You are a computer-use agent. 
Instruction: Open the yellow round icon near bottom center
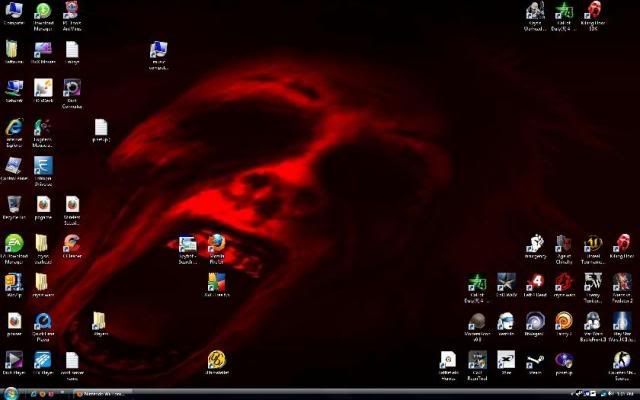tap(217, 361)
